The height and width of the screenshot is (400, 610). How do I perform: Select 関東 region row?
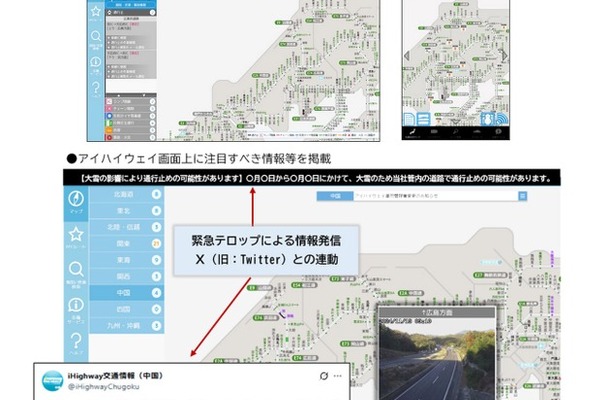coord(127,244)
